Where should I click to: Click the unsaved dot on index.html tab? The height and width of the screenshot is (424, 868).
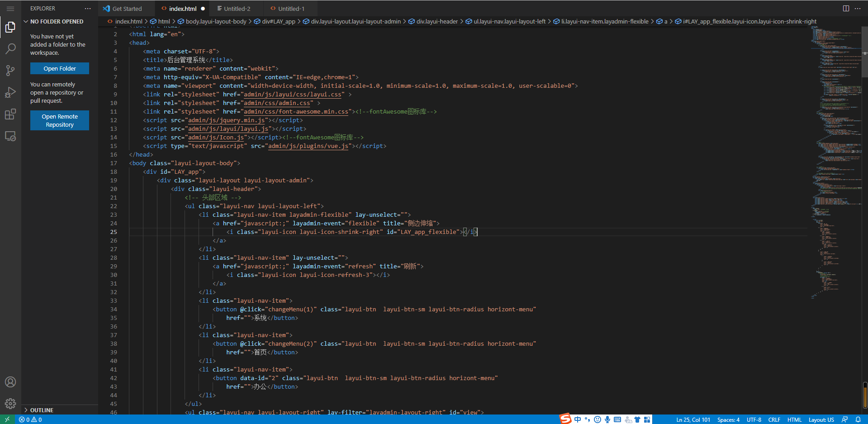click(x=203, y=9)
